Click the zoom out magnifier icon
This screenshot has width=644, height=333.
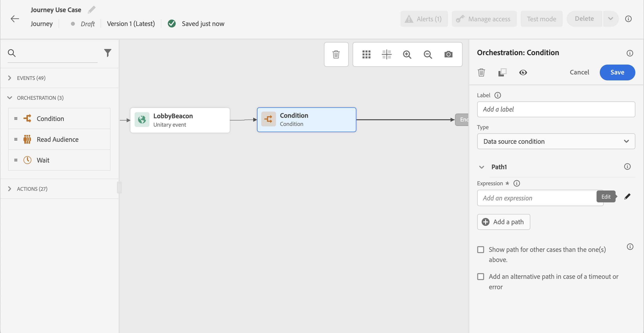pos(428,54)
